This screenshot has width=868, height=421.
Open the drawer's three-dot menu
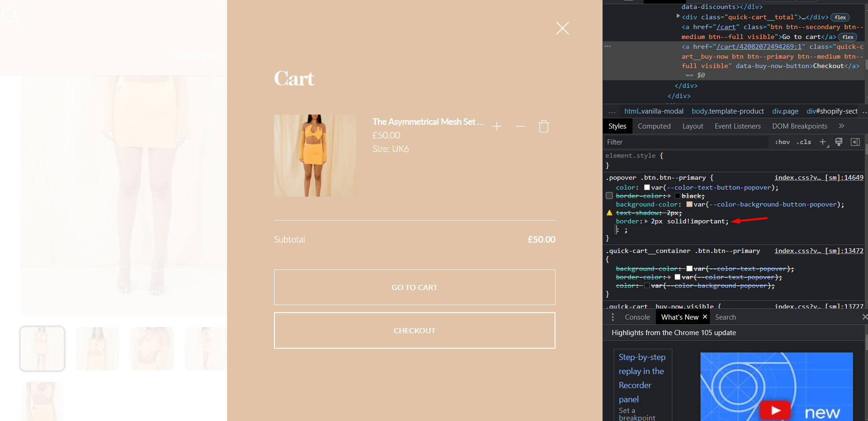(x=613, y=317)
